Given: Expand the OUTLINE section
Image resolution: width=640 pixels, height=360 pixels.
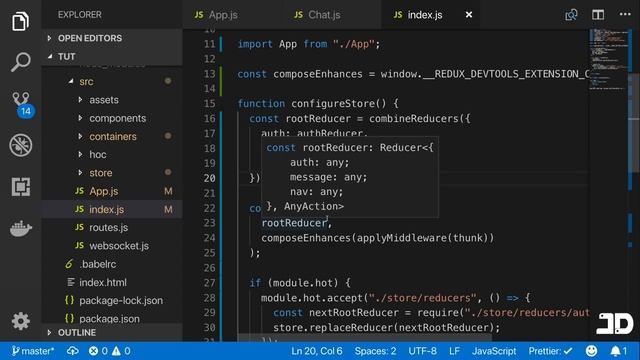Looking at the screenshot, I should pyautogui.click(x=112, y=332).
